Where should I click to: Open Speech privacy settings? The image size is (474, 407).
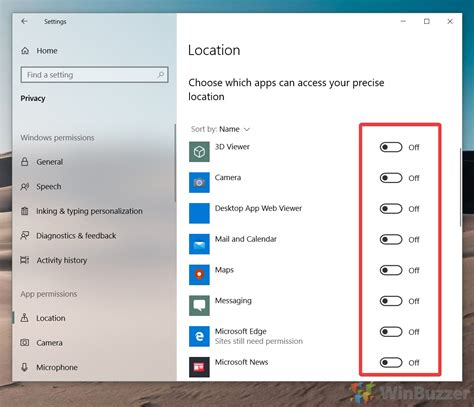(49, 187)
